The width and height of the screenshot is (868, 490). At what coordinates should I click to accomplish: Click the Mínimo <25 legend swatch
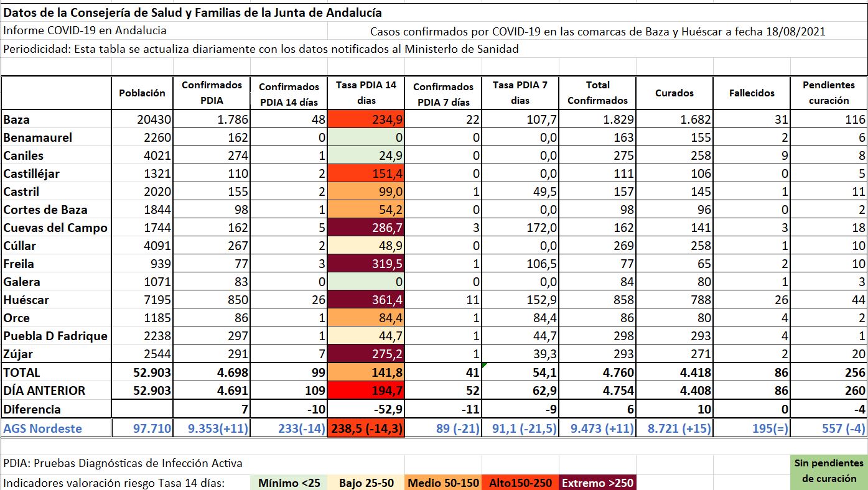coord(291,483)
